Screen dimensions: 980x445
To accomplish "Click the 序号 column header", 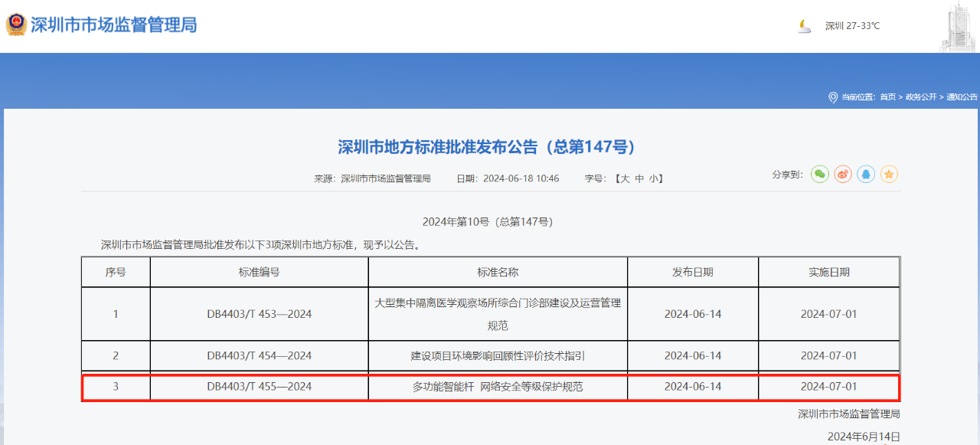I will (116, 272).
